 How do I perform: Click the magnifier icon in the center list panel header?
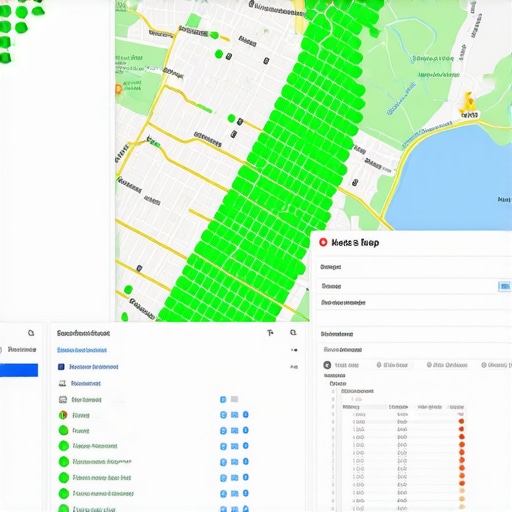[293, 332]
